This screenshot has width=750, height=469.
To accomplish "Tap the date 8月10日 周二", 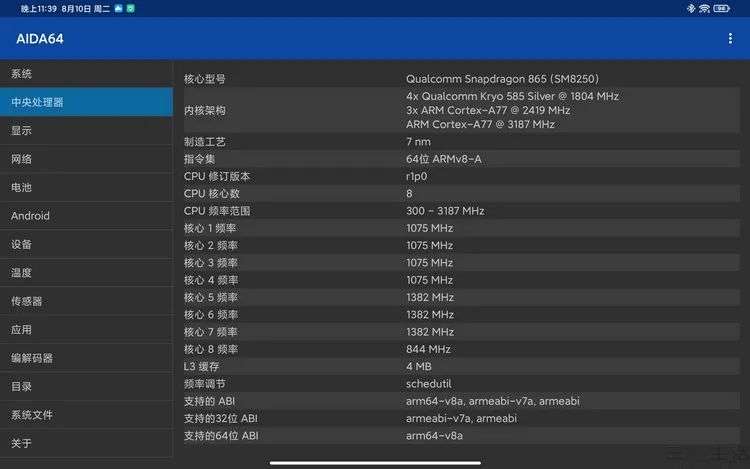I will [86, 9].
